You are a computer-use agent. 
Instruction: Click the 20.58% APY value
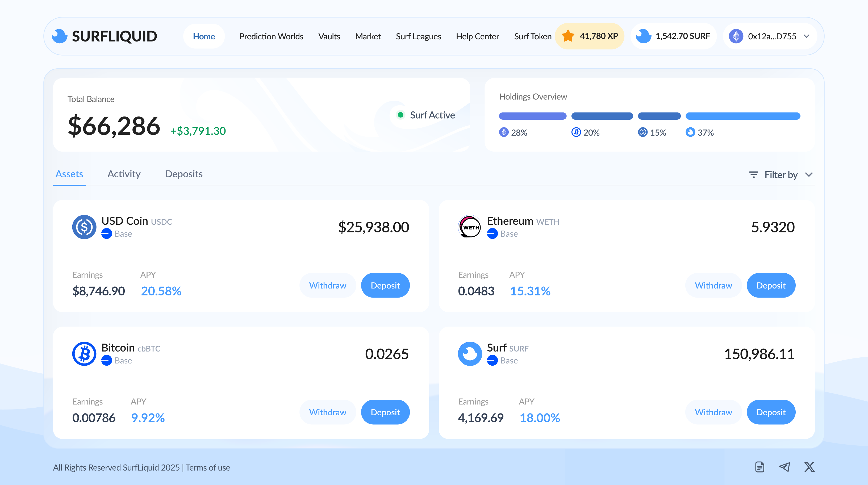[x=161, y=291]
